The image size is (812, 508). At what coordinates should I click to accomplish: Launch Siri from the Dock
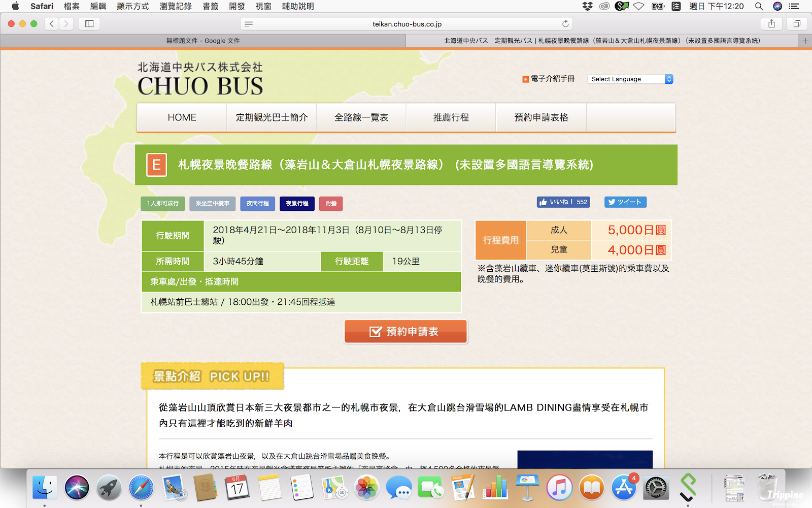[x=77, y=488]
